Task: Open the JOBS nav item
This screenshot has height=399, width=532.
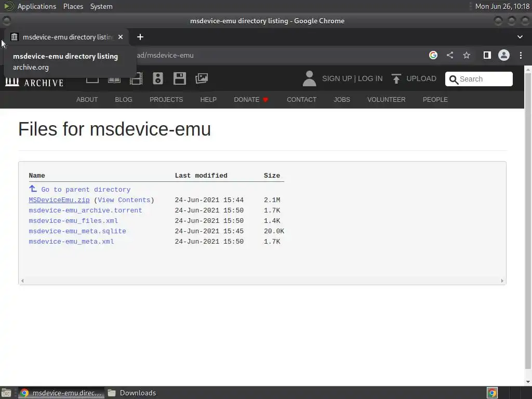Action: 342,99
